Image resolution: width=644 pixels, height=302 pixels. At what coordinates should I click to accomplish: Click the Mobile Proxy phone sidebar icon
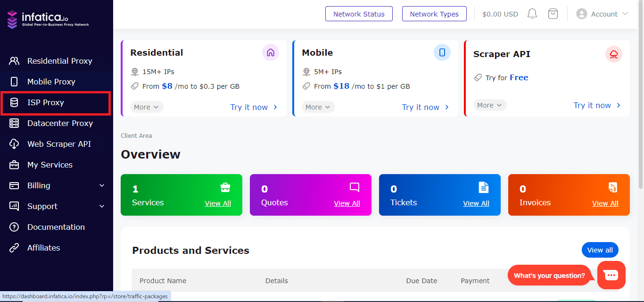14,82
